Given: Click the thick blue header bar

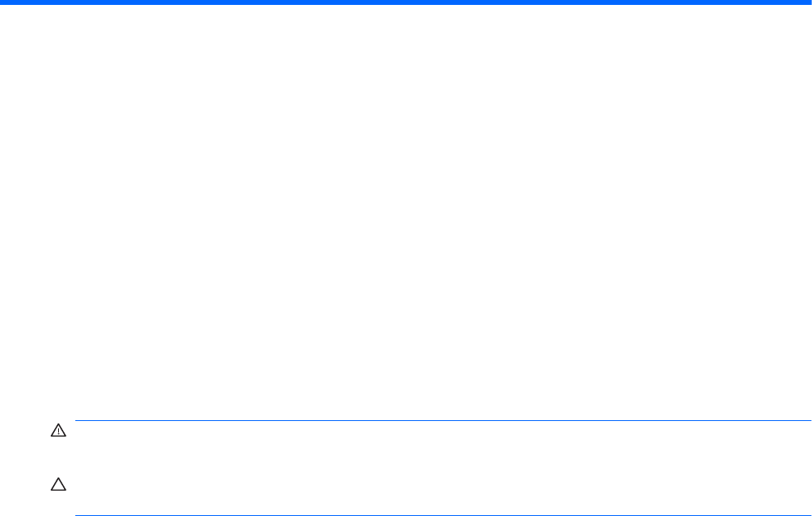Looking at the screenshot, I should (406, 2).
